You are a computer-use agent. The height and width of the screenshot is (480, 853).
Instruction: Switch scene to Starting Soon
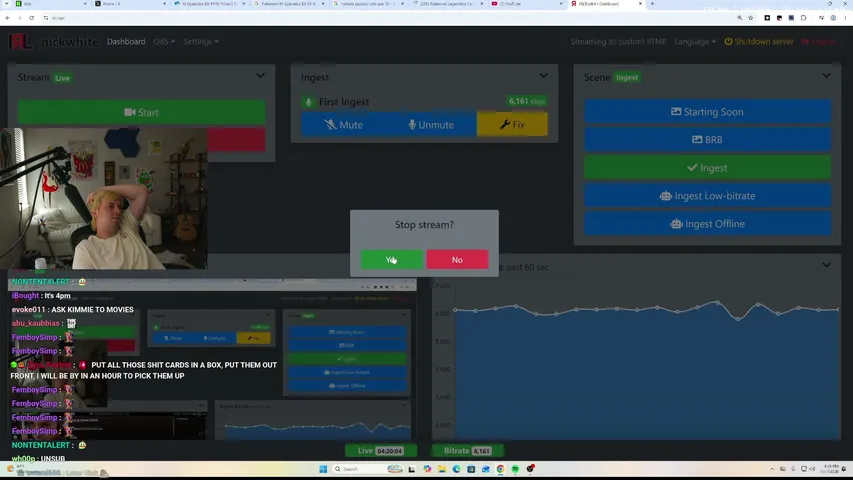click(707, 112)
